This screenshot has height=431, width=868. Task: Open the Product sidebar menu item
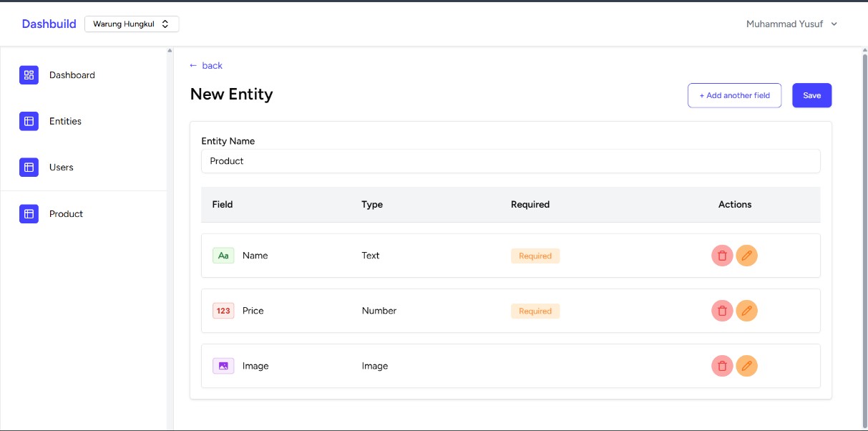pyautogui.click(x=66, y=214)
